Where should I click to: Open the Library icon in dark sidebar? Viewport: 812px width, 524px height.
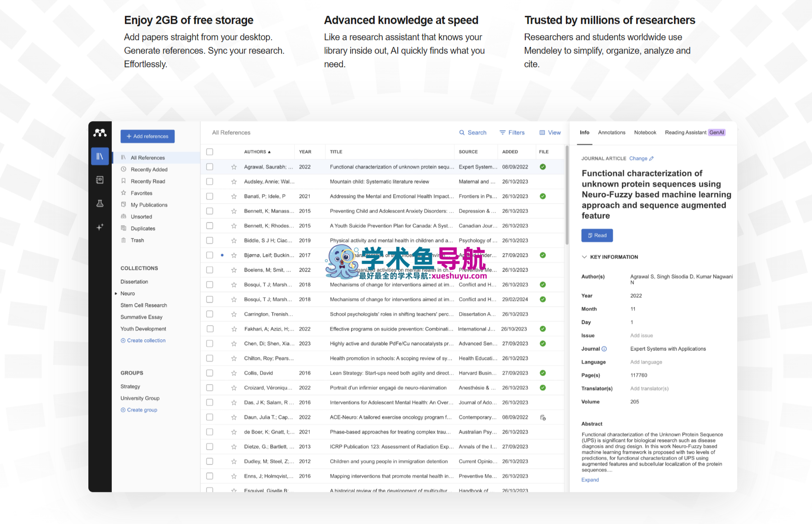(x=100, y=156)
